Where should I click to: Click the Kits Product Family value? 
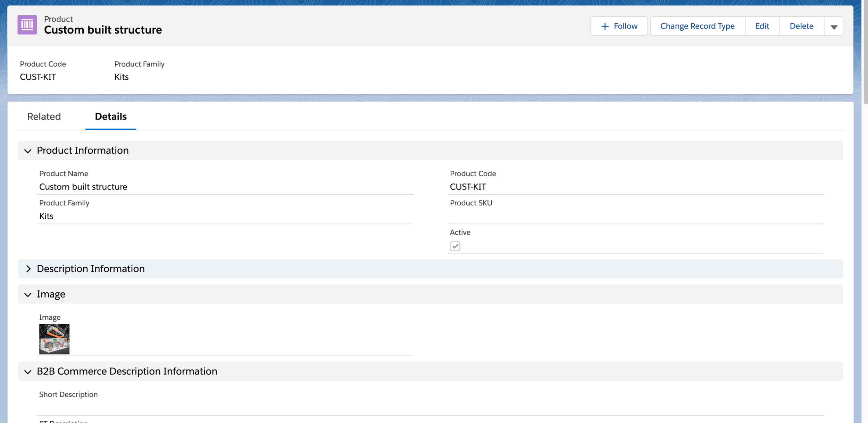(47, 216)
